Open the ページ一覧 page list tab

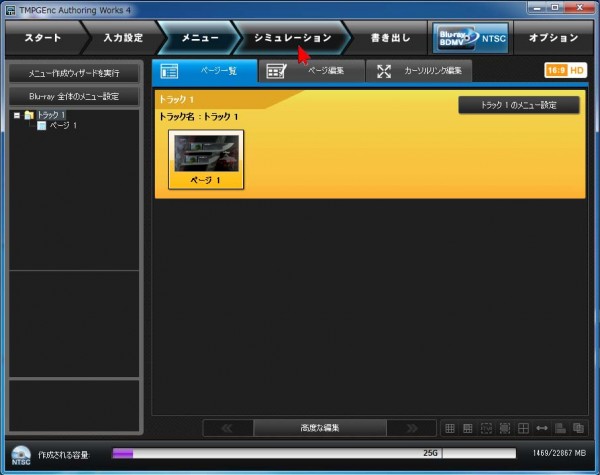204,71
